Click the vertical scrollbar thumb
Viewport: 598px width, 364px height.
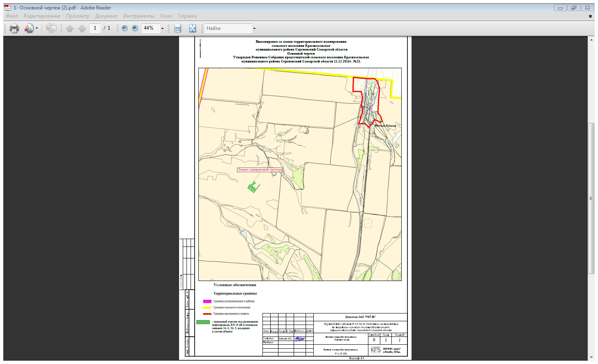(591, 198)
